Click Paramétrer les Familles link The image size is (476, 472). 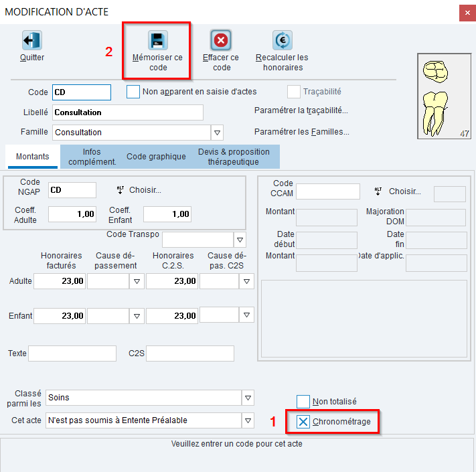tap(301, 132)
